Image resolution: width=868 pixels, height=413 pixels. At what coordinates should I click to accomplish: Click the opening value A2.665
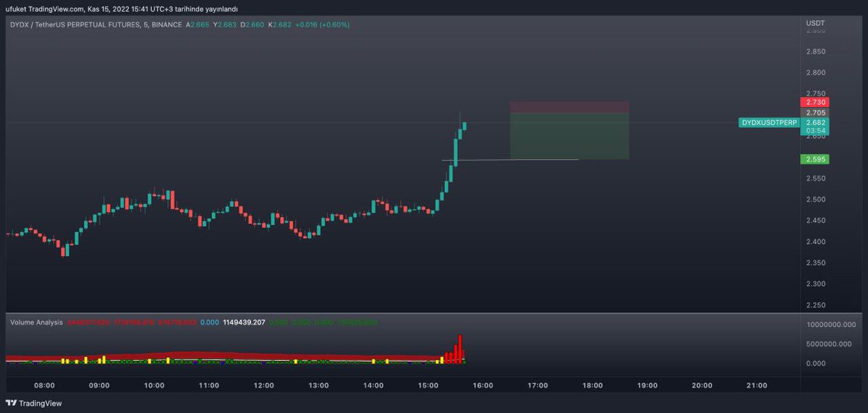tap(197, 25)
